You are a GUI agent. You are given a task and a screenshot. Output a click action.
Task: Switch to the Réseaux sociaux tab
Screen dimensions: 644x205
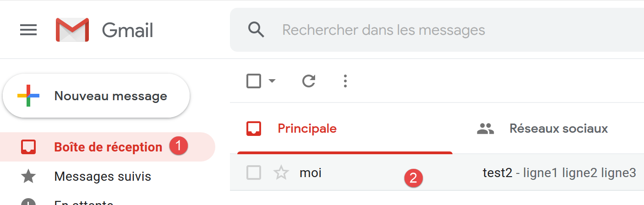tap(558, 129)
